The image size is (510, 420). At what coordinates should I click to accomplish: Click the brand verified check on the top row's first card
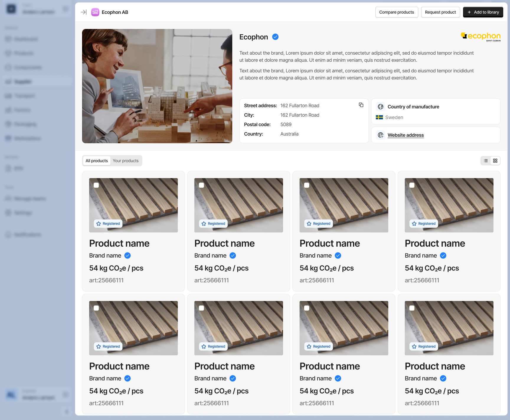pyautogui.click(x=127, y=255)
